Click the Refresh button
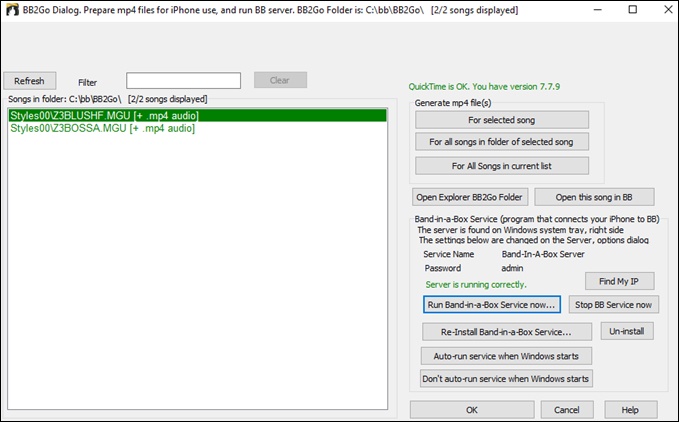The width and height of the screenshot is (679, 422). point(29,81)
